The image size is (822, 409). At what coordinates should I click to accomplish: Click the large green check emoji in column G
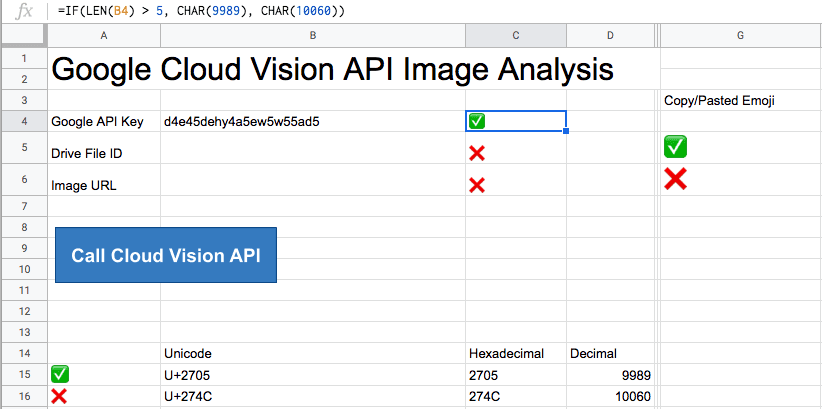tap(675, 147)
